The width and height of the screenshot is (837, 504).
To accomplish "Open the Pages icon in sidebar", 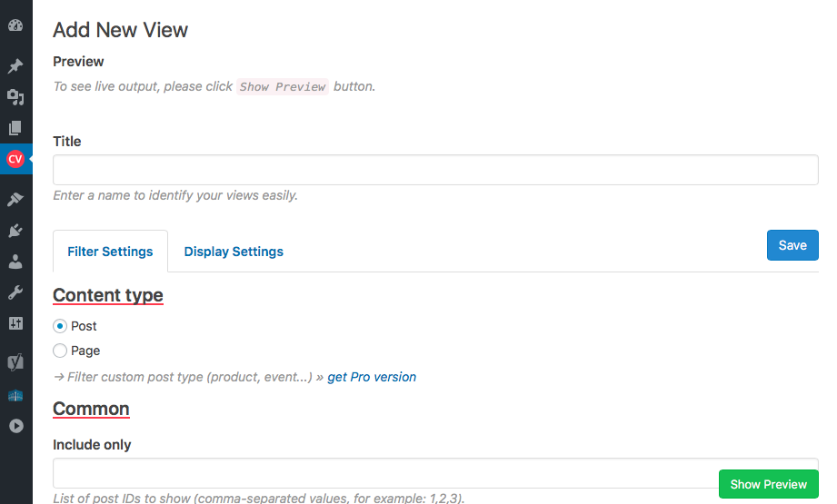I will click(x=15, y=128).
